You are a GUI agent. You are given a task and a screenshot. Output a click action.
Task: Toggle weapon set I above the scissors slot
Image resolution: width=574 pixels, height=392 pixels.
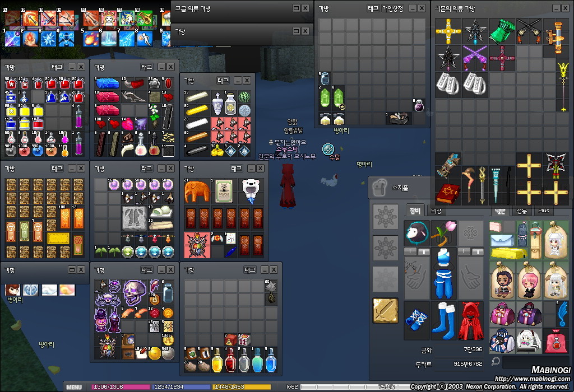[x=410, y=251]
